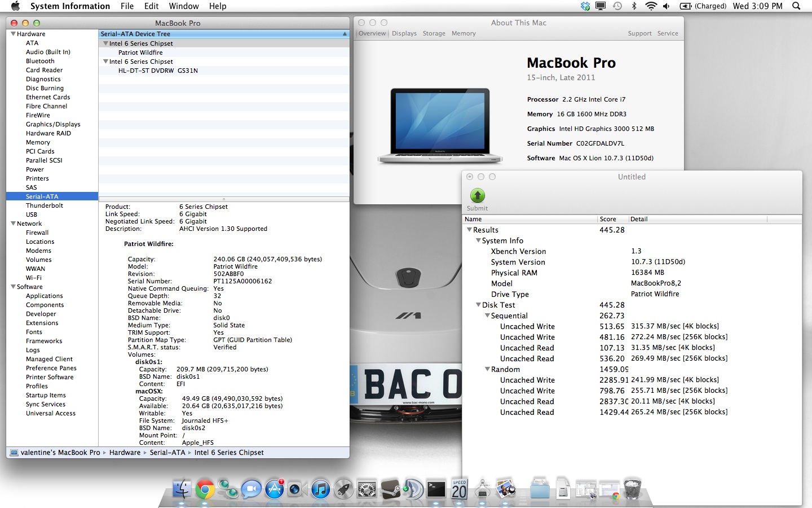
Task: Open the Edit menu
Action: coord(151,6)
